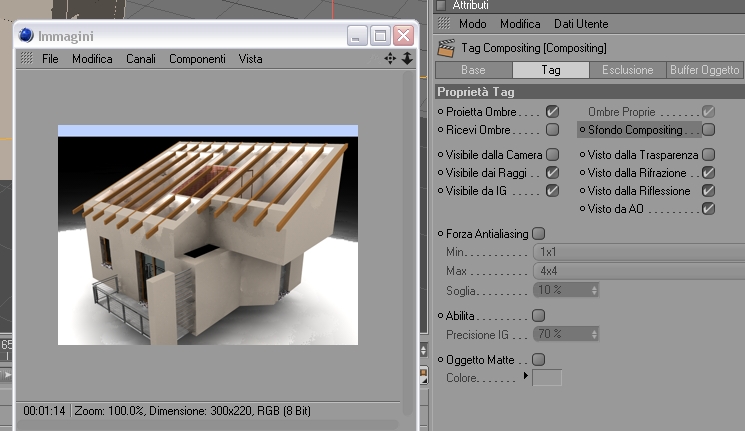Click the zoom arrow icon in Immagini window
The image size is (745, 431).
407,58
